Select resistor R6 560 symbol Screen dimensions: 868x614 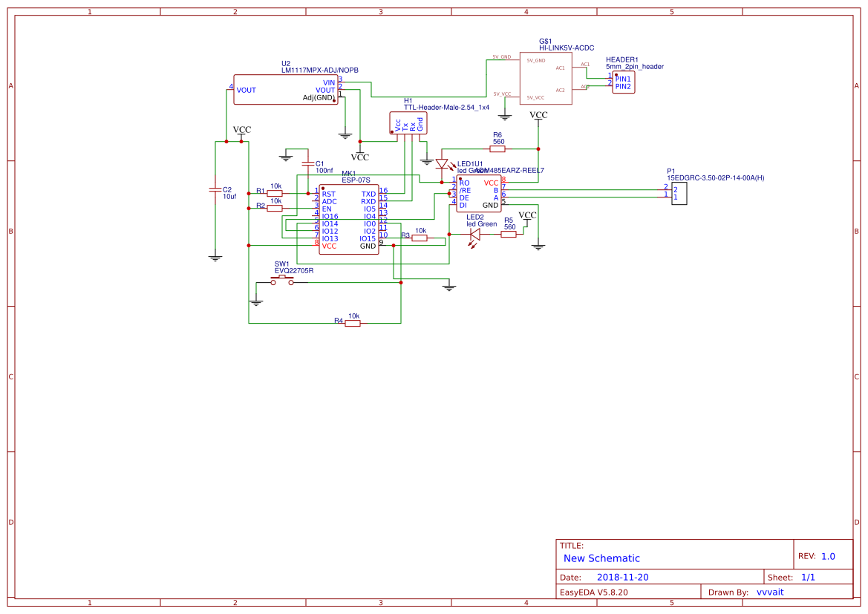[x=497, y=148]
